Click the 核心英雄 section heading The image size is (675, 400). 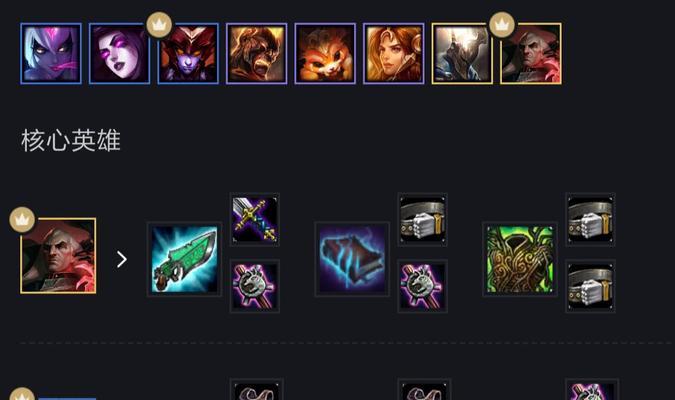coord(71,140)
